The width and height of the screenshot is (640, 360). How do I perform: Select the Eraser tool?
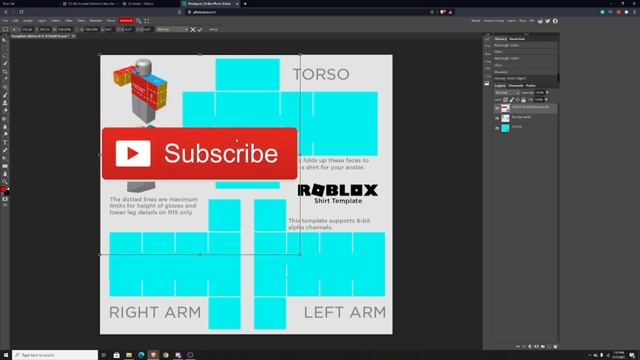[x=5, y=110]
